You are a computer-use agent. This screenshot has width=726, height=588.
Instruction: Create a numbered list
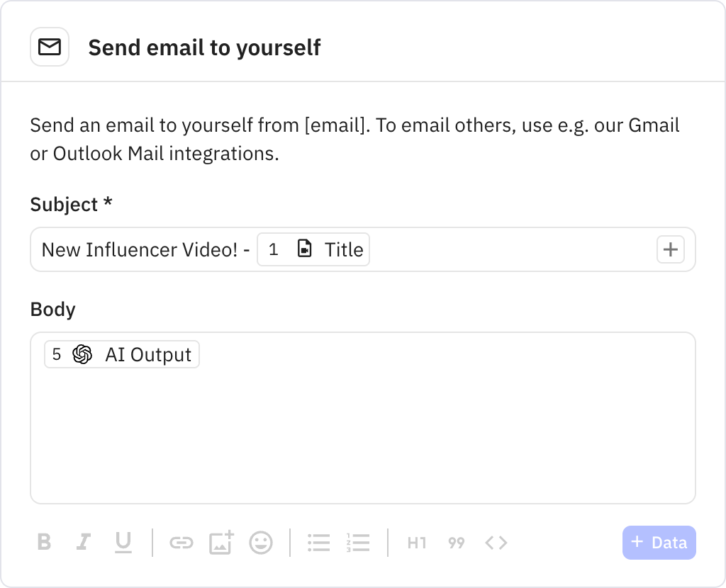(359, 543)
